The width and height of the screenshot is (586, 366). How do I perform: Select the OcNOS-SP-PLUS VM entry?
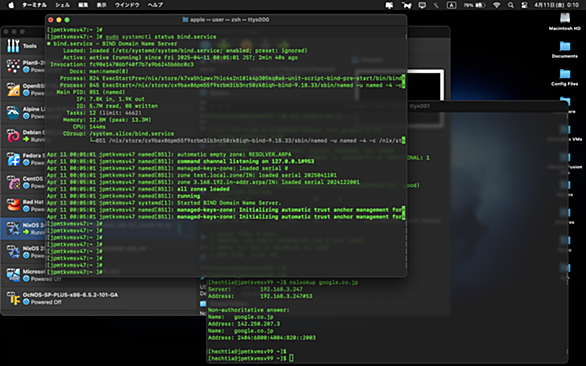coord(99,298)
